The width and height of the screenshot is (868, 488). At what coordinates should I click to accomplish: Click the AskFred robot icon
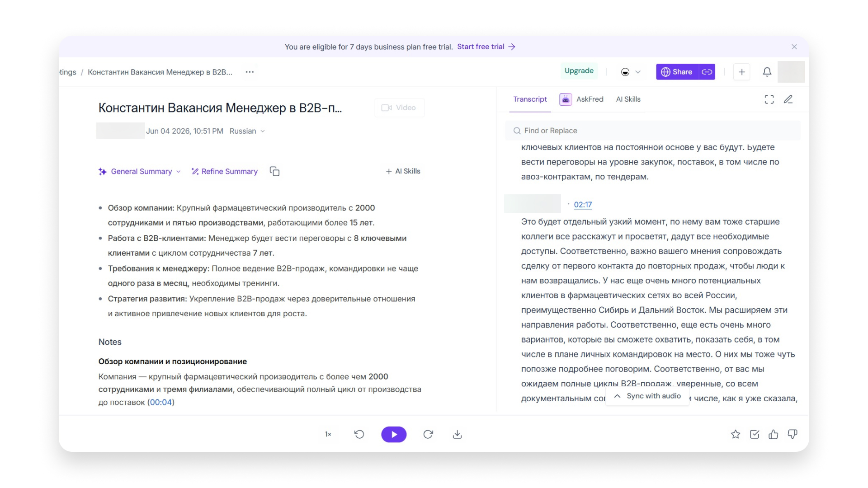pos(566,99)
